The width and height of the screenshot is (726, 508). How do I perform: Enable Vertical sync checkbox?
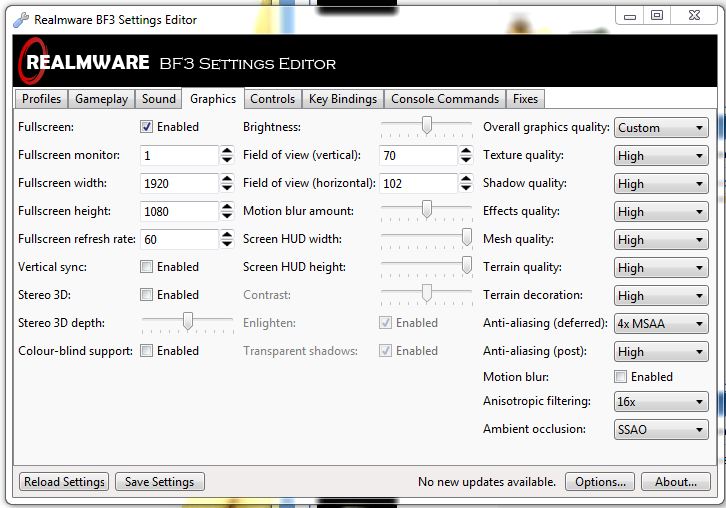pos(146,266)
